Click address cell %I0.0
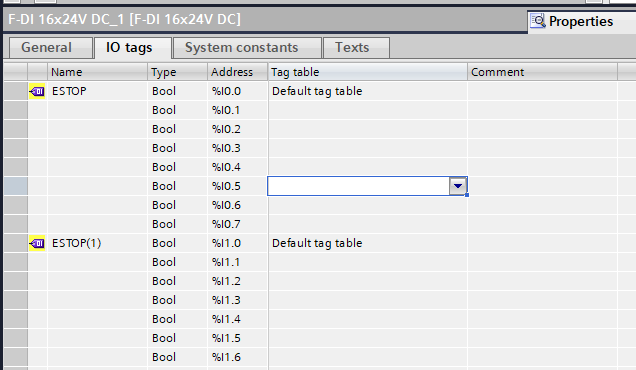The width and height of the screenshot is (636, 370). (238, 91)
